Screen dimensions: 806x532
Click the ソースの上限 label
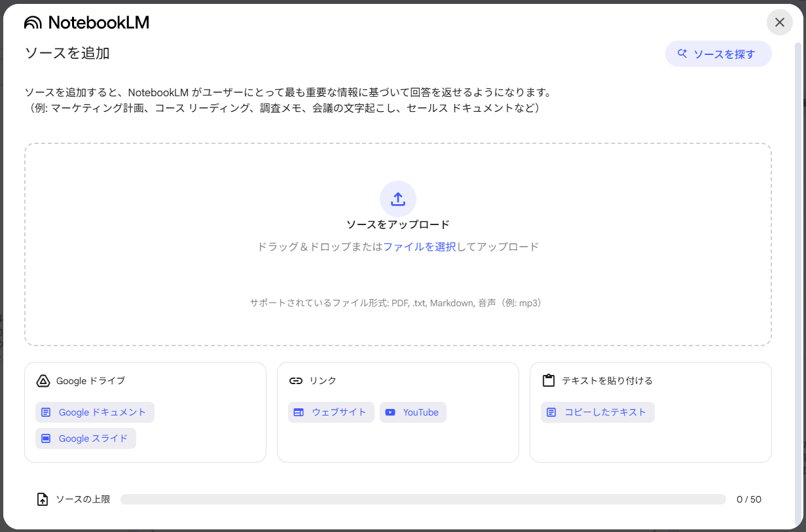[83, 499]
